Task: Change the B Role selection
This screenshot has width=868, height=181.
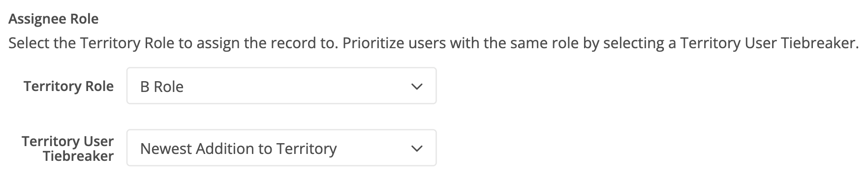Action: 281,86
